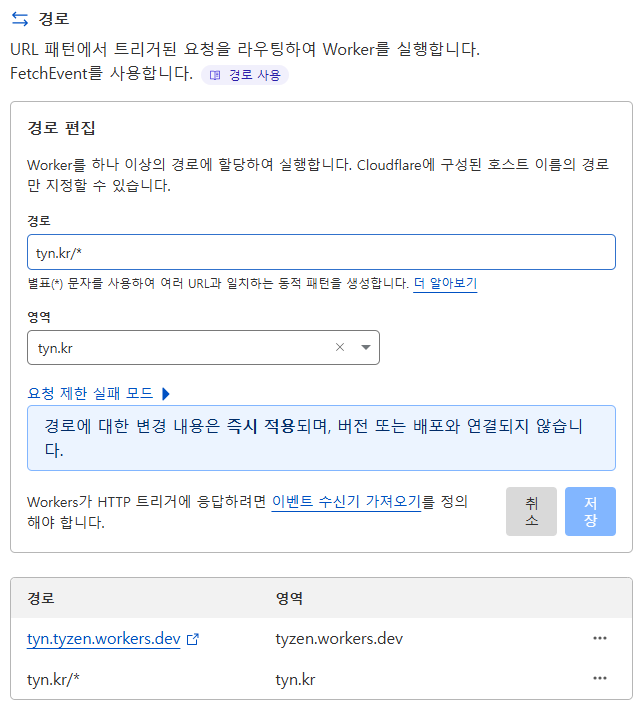This screenshot has height=709, width=638.
Task: Click the book icon in 경로 사용 badge
Action: [x=215, y=75]
